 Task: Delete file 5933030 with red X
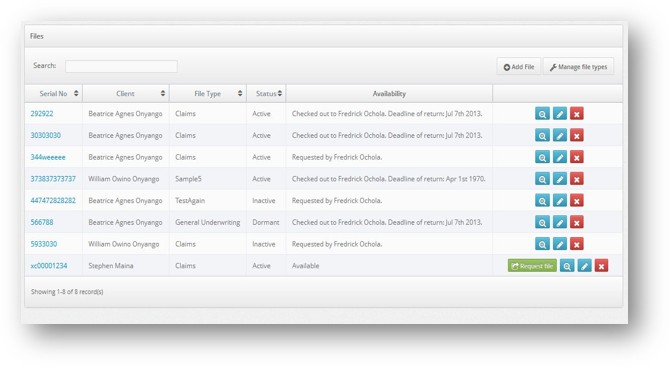pyautogui.click(x=576, y=244)
